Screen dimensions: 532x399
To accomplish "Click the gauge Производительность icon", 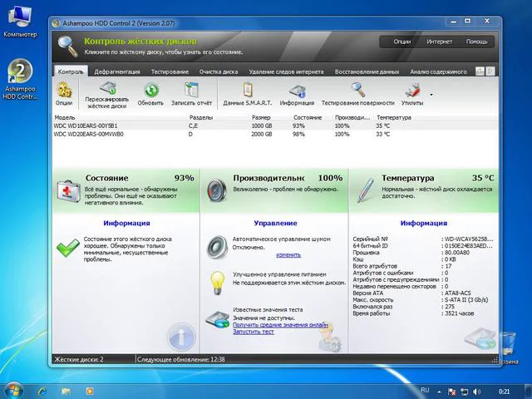I will click(x=216, y=191).
